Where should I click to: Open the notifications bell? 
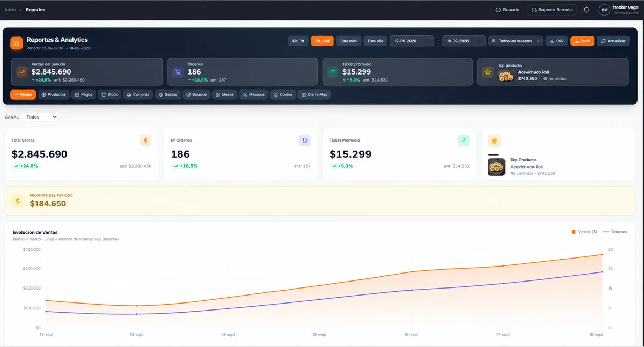click(586, 10)
